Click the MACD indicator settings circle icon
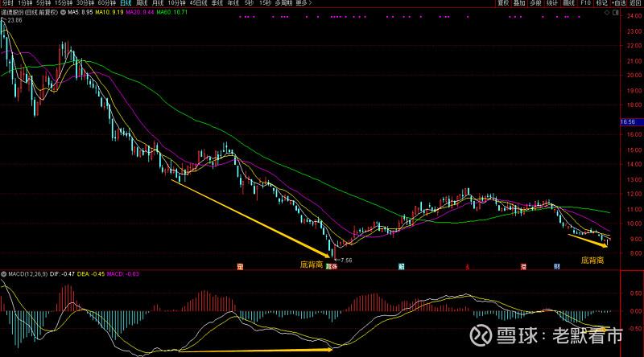The height and width of the screenshot is (357, 644). pos(3,275)
